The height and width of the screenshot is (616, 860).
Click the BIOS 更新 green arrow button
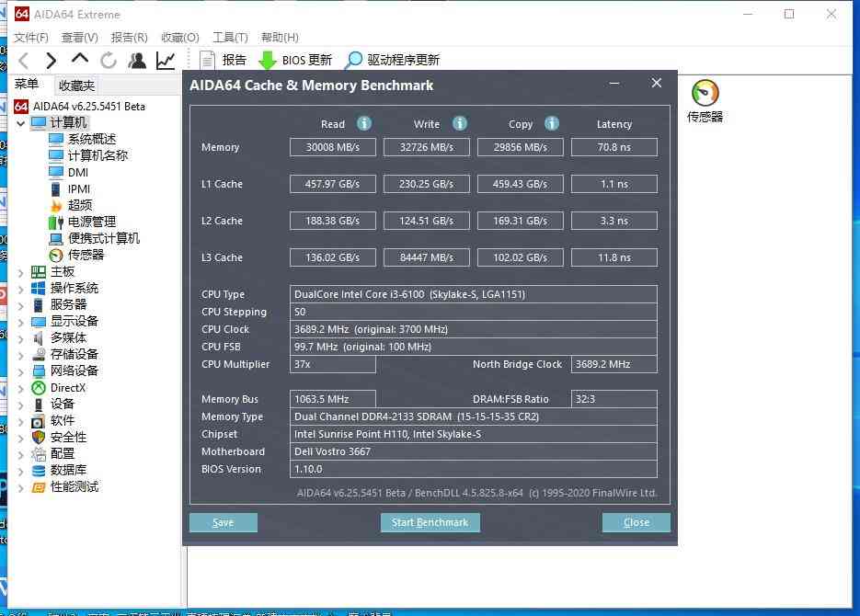pos(294,60)
